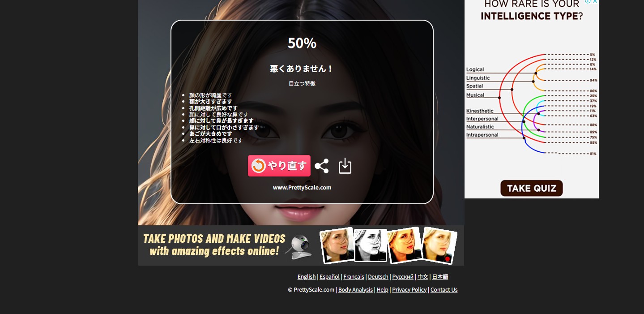Open the Body Analysis page
The height and width of the screenshot is (314, 644).
355,290
